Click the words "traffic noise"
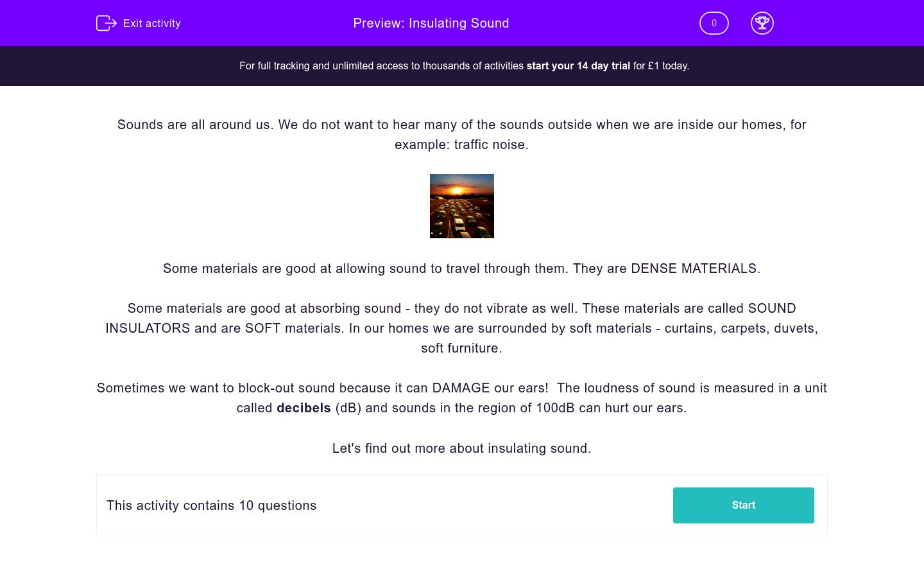924x578 pixels. click(491, 144)
